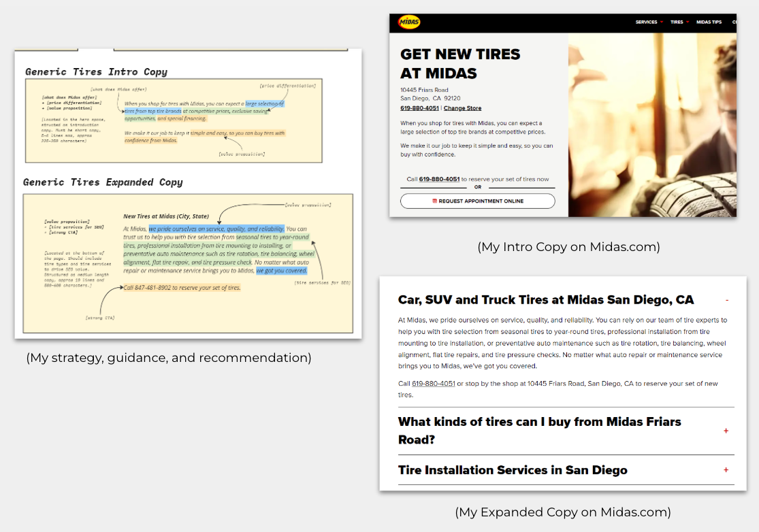The height and width of the screenshot is (532, 759).
Task: Collapse the Car, SUV and Truck Tires section
Action: [726, 300]
